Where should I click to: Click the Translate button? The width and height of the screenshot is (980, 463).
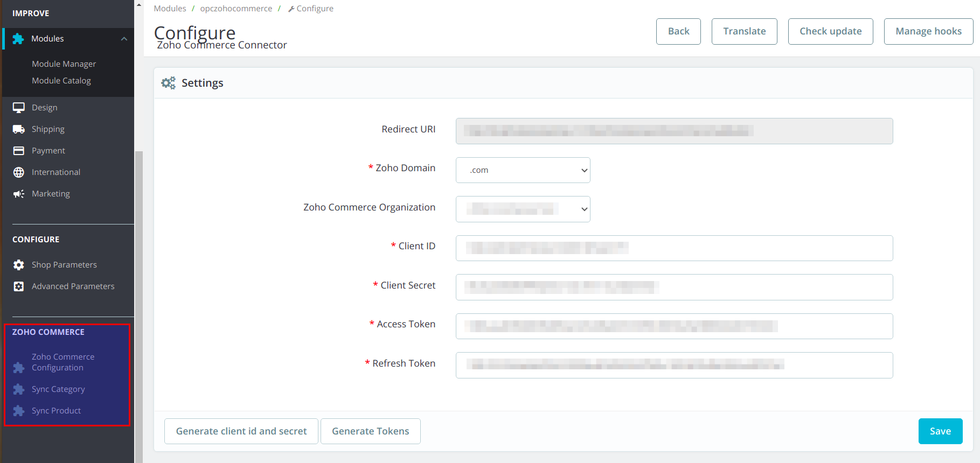coord(744,31)
